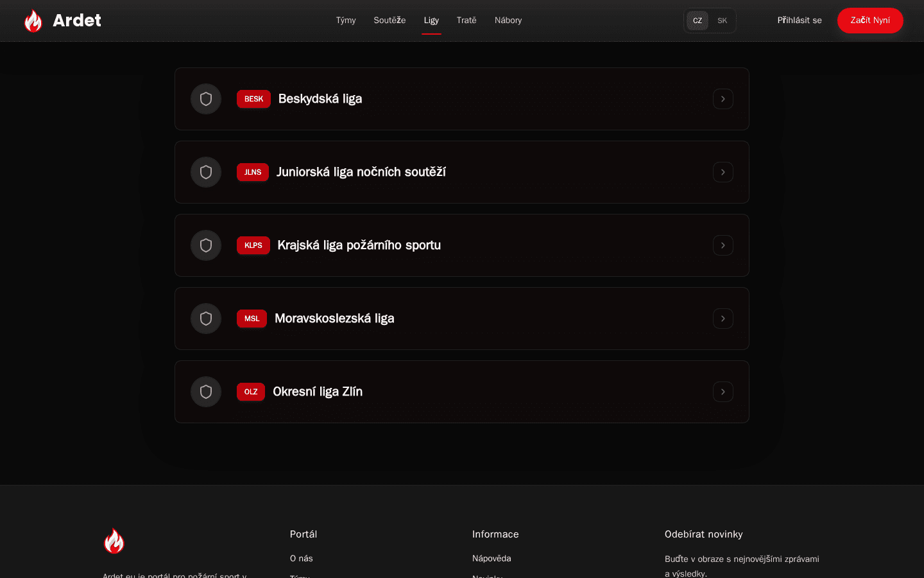The width and height of the screenshot is (924, 578).
Task: Select the Krajská liga požárního sportu title
Action: coord(359,245)
